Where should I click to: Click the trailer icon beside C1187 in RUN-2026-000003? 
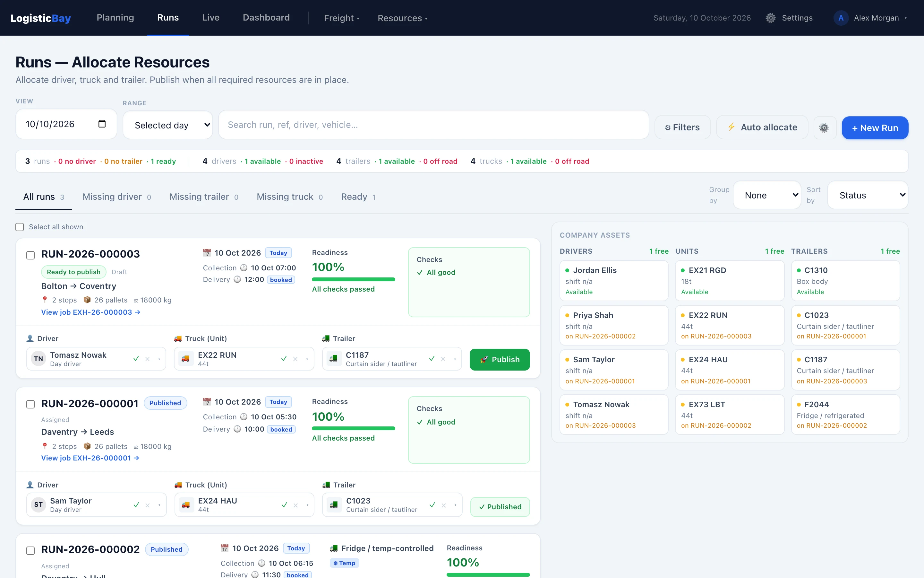point(334,359)
